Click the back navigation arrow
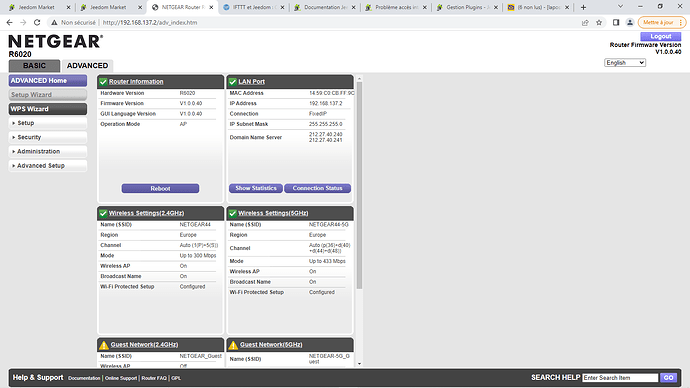Image resolution: width=690 pixels, height=388 pixels. 10,22
